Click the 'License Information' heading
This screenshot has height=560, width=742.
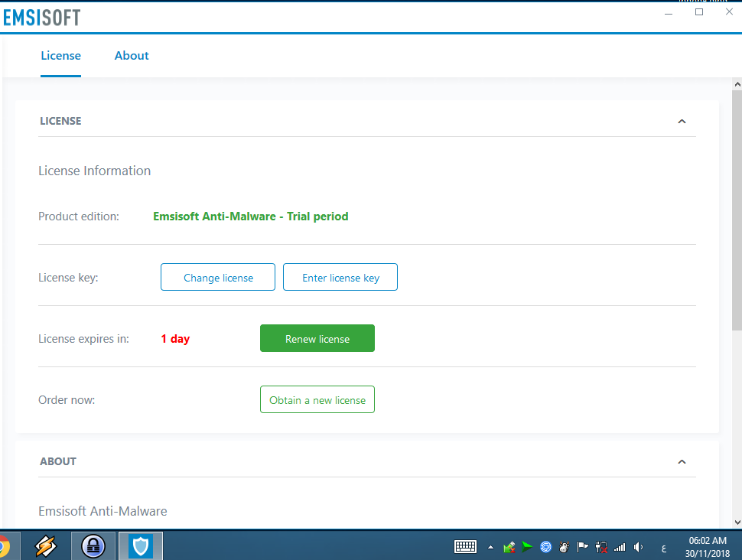(x=95, y=171)
